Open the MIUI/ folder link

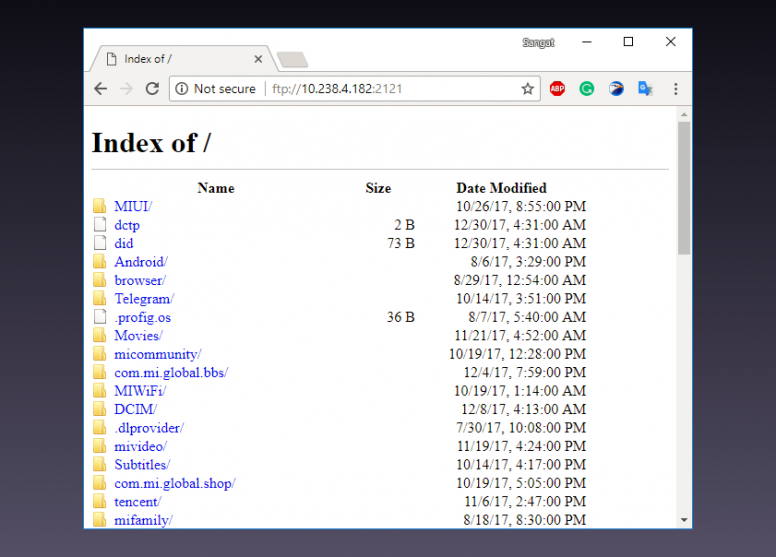pos(132,206)
